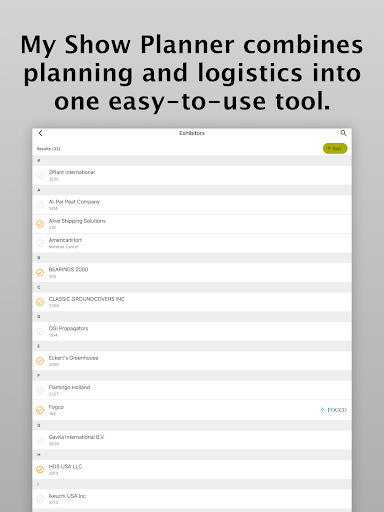Toggle the Fogco orange checkmark

(x=40, y=410)
